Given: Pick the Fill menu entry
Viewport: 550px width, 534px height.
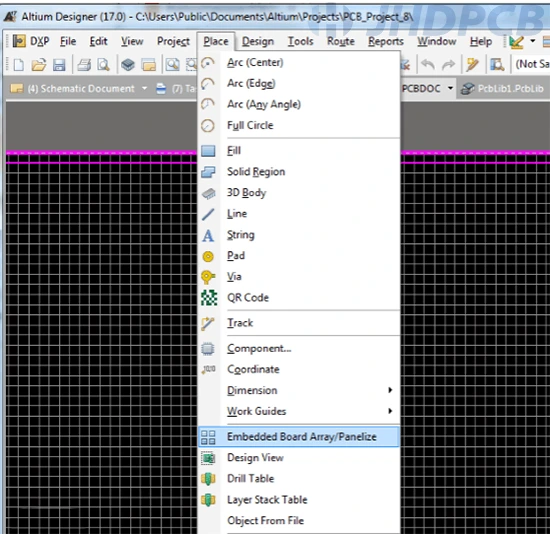Looking at the screenshot, I should tap(299, 151).
